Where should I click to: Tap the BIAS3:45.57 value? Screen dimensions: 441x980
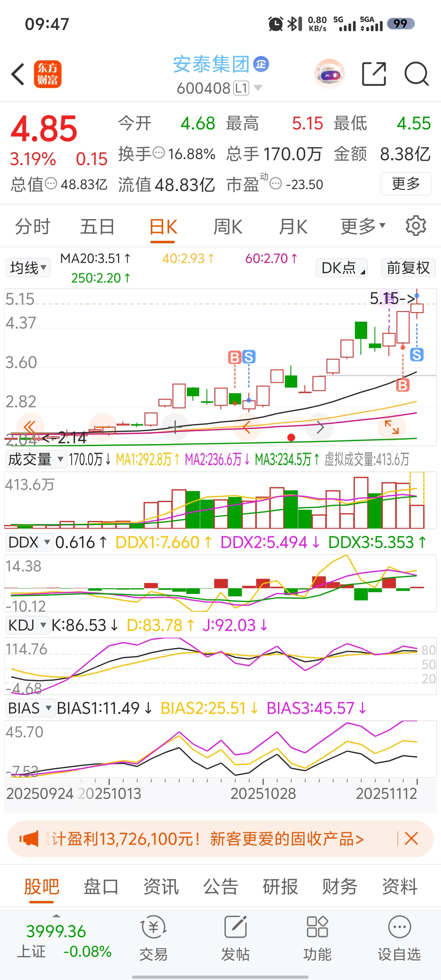[317, 708]
